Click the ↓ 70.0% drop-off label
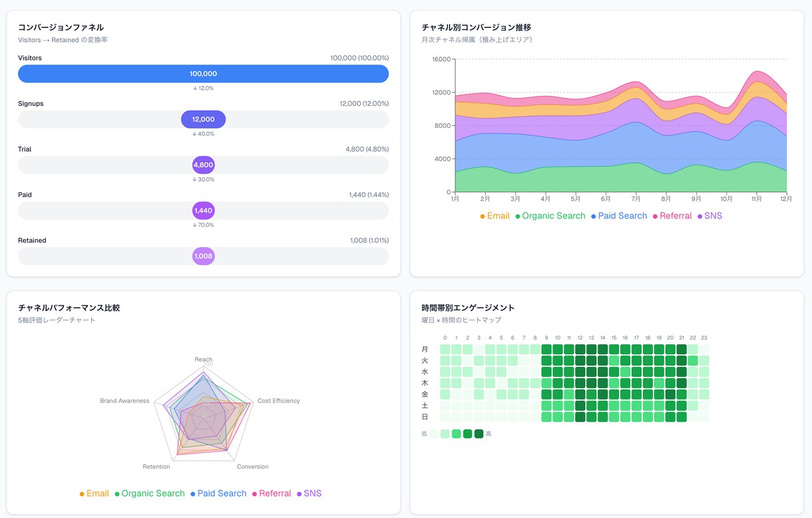This screenshot has width=812, height=518. [x=203, y=225]
